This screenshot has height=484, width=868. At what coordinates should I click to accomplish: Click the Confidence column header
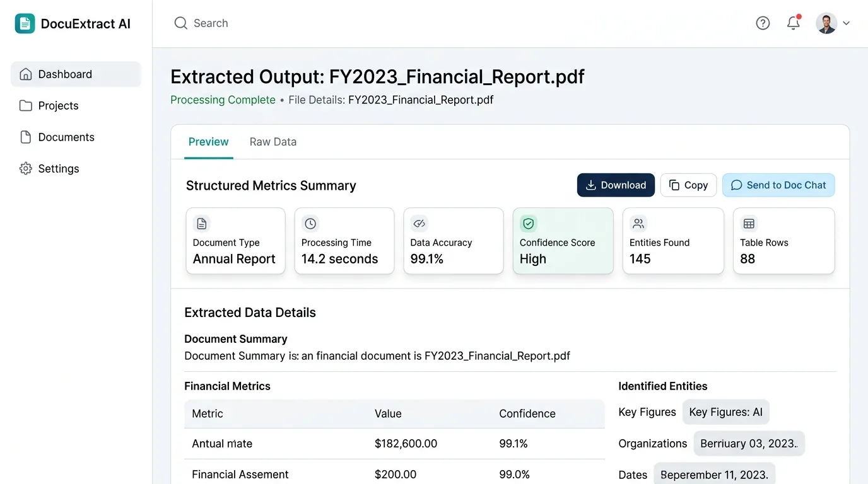[527, 414]
